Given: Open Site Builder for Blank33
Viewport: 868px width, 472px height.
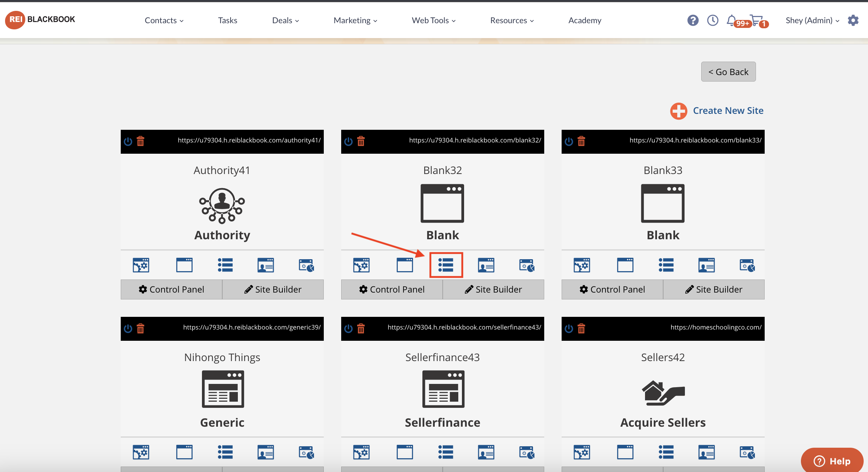Looking at the screenshot, I should point(714,289).
